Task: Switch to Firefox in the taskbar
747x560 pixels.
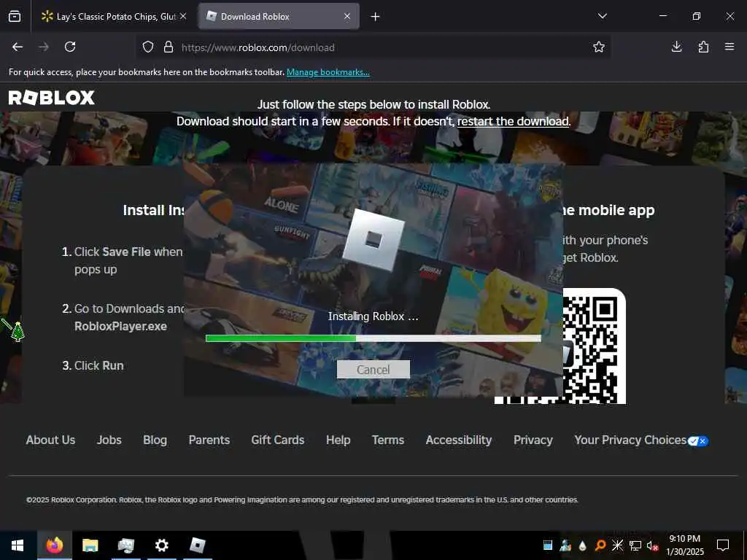Action: (54, 545)
